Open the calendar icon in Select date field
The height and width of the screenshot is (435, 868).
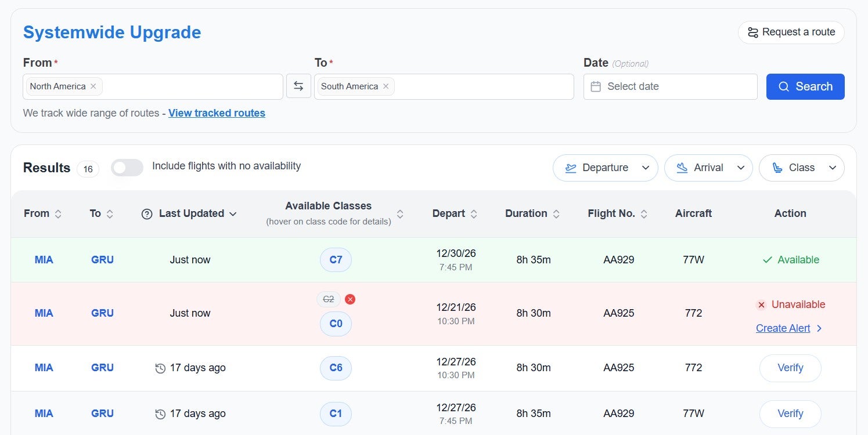pyautogui.click(x=595, y=86)
